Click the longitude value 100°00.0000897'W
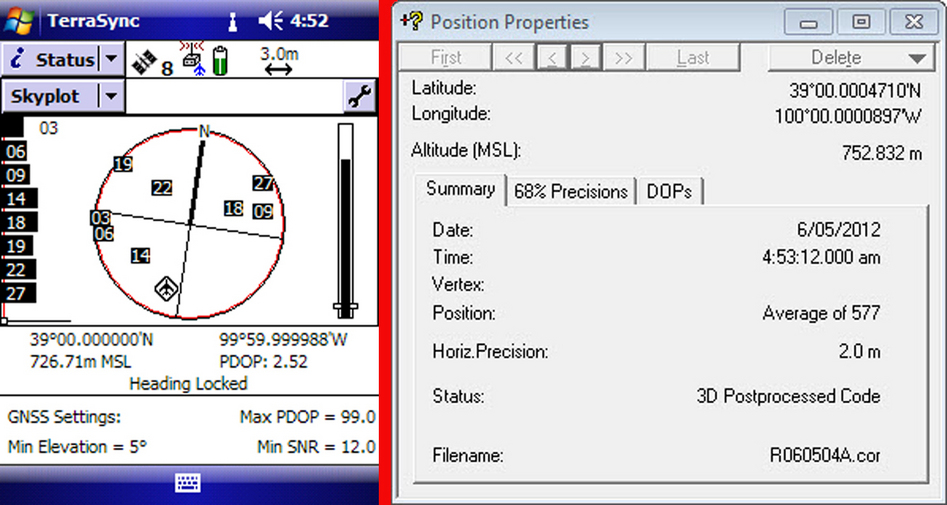Viewport: 947px width, 505px height. point(848,117)
